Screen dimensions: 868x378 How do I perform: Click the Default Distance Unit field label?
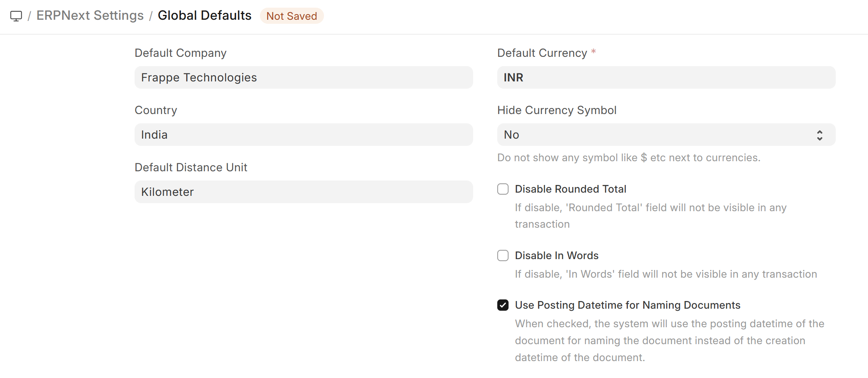point(191,167)
